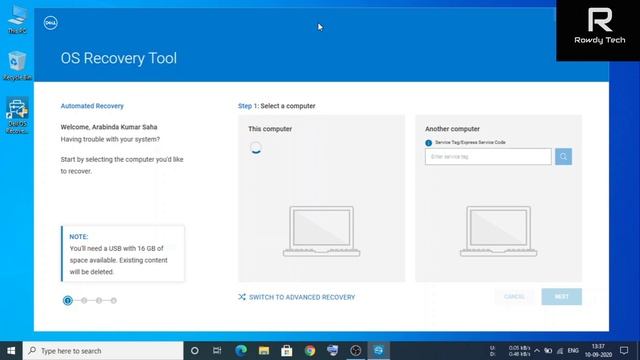Click the Cancel button
Screen dimensions: 640x360
coord(514,297)
